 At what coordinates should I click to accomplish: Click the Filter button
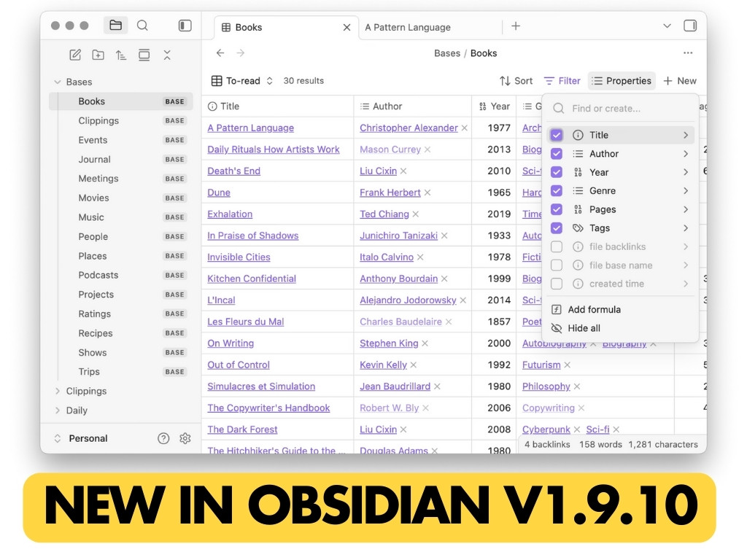coord(562,81)
